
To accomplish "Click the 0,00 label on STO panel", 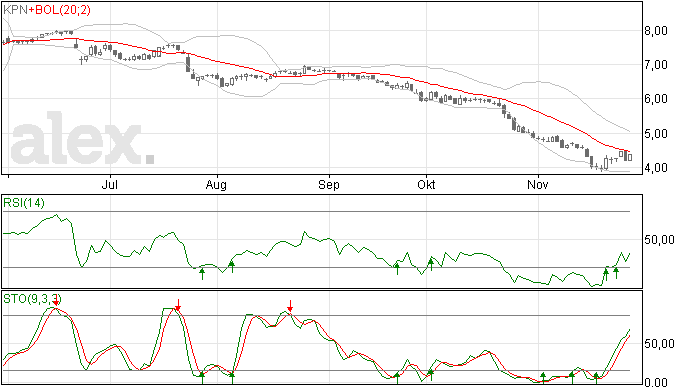I will (x=656, y=382).
